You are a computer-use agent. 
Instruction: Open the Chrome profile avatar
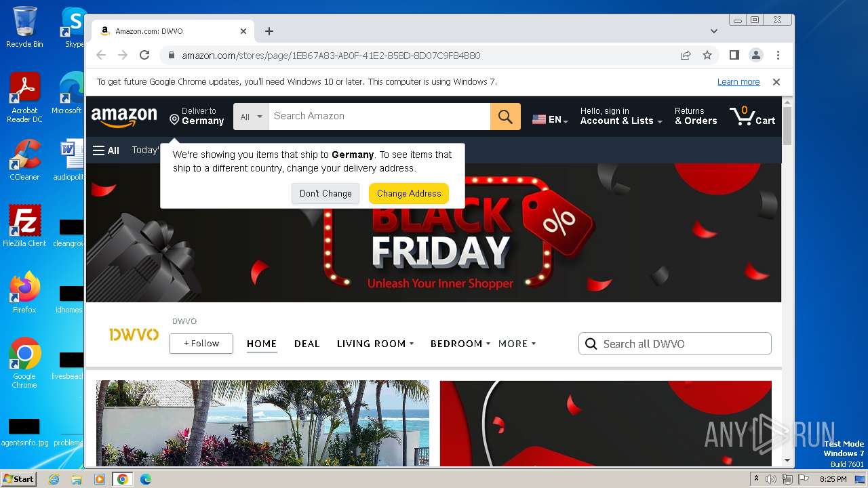click(755, 55)
